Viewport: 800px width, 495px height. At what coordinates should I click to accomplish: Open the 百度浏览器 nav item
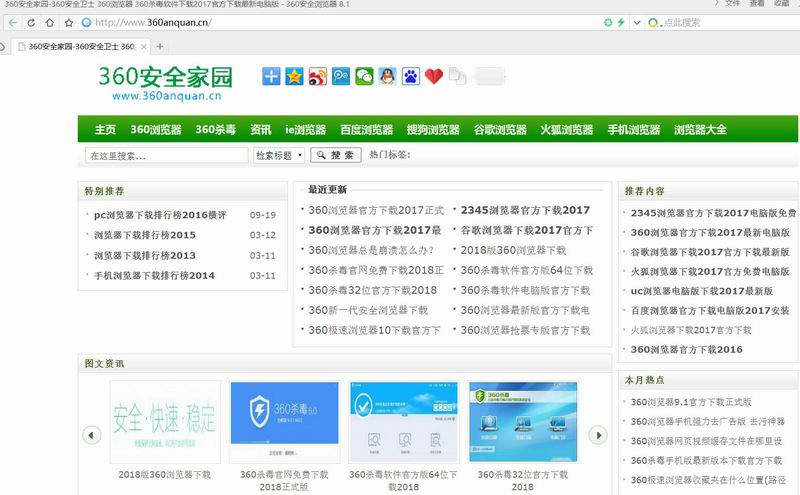[x=366, y=130]
